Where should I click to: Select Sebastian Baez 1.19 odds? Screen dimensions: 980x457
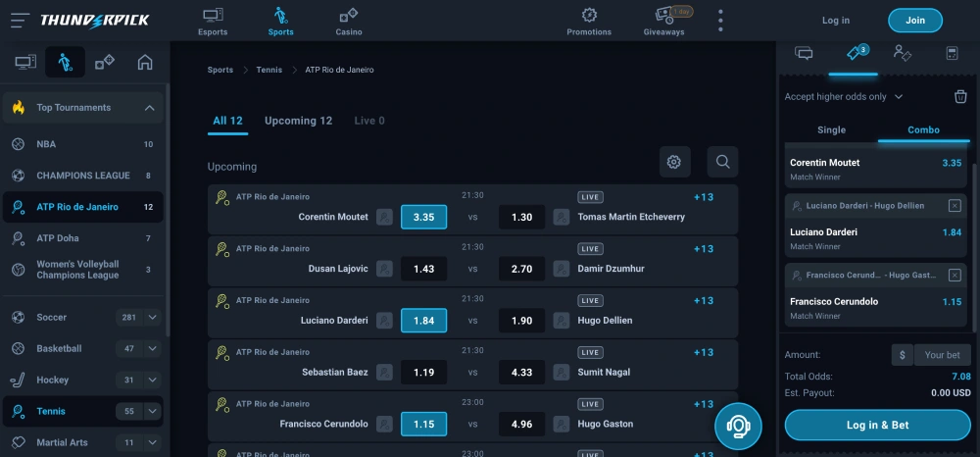coord(423,372)
